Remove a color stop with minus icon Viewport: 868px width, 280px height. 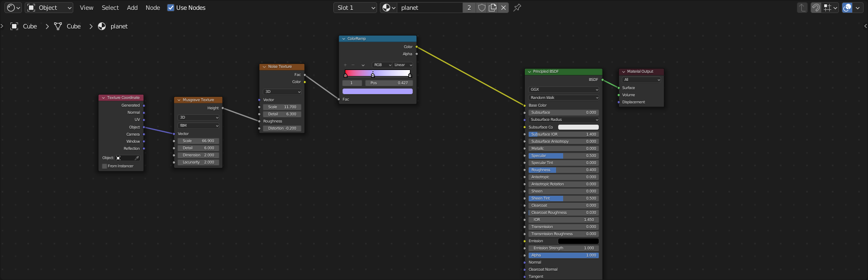click(x=353, y=65)
